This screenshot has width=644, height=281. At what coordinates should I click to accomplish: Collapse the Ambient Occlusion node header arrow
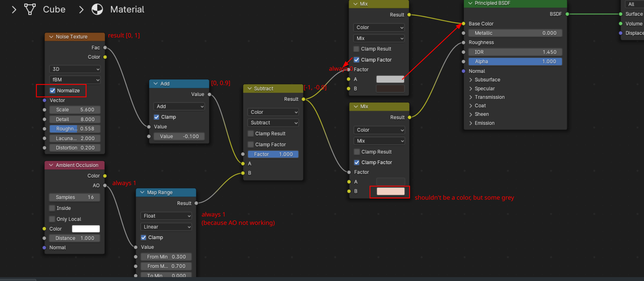(50, 165)
